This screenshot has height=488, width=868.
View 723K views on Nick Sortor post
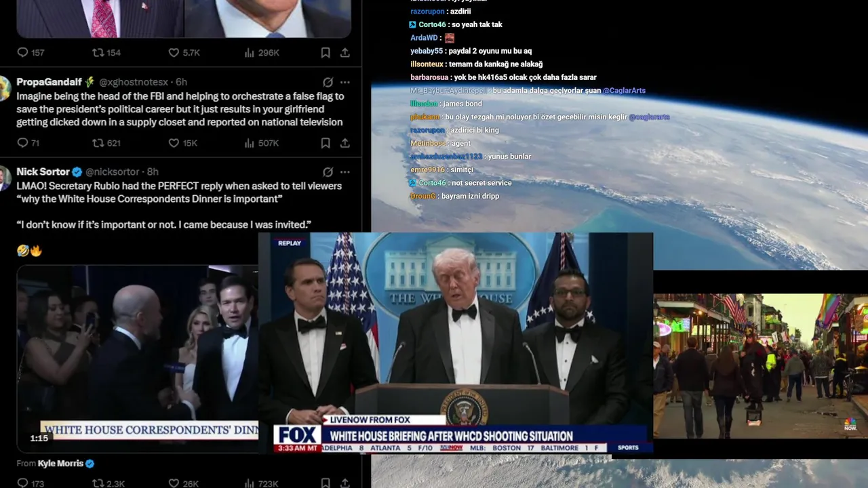pos(261,483)
